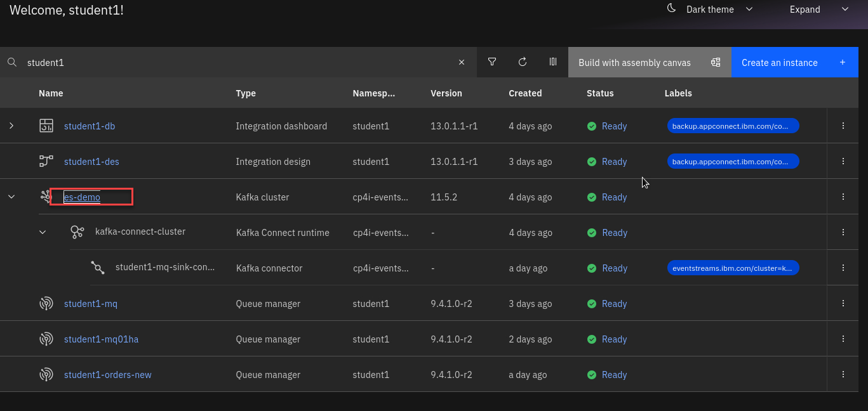Collapse the es-demo Kafka cluster row
This screenshot has height=411, width=868.
point(11,197)
